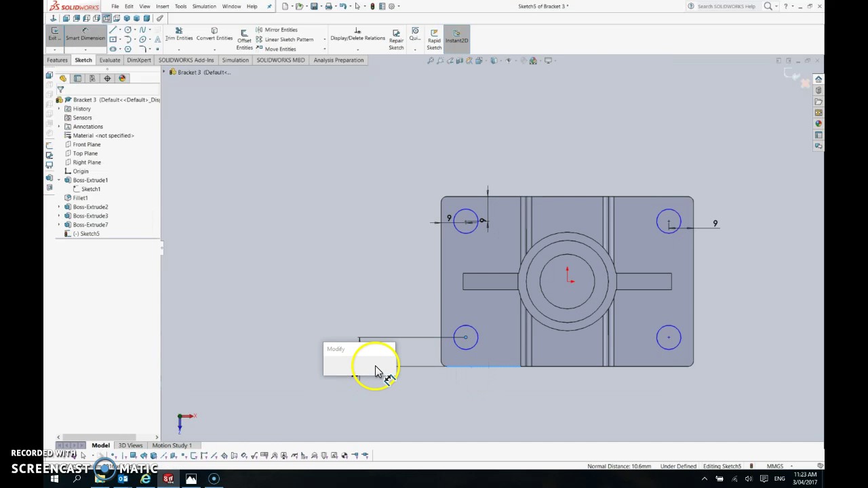Click the Repair Sketch tool
The width and height of the screenshot is (868, 488).
click(396, 39)
